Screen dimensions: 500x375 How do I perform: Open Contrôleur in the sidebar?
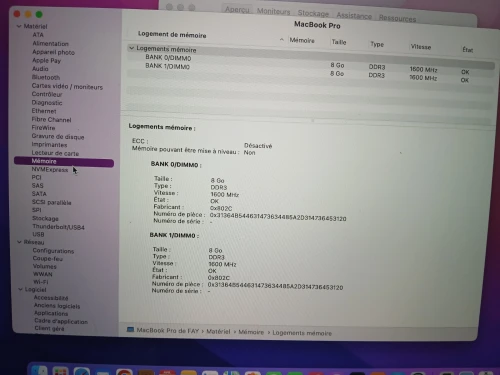(47, 94)
